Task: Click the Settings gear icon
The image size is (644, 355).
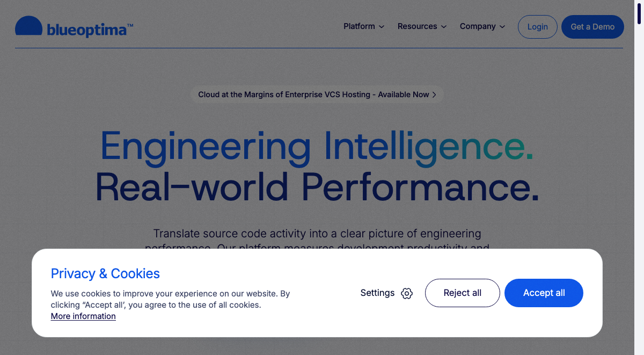Action: (406, 293)
